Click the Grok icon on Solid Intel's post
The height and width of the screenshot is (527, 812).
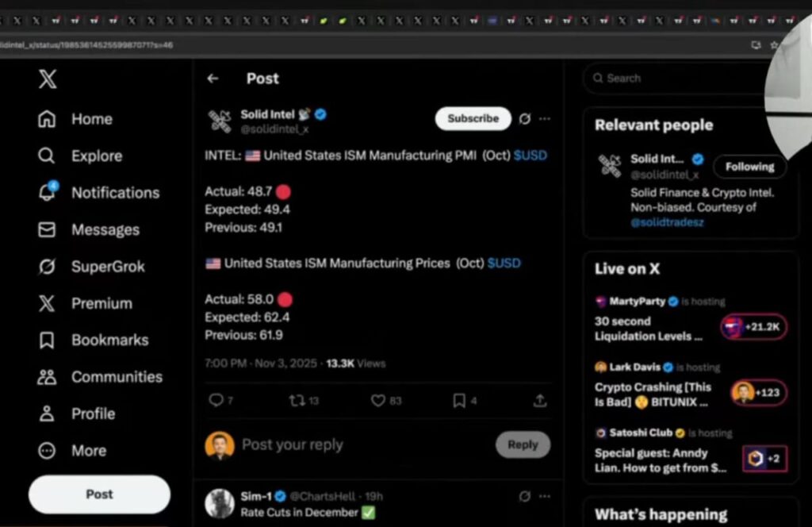tap(524, 118)
